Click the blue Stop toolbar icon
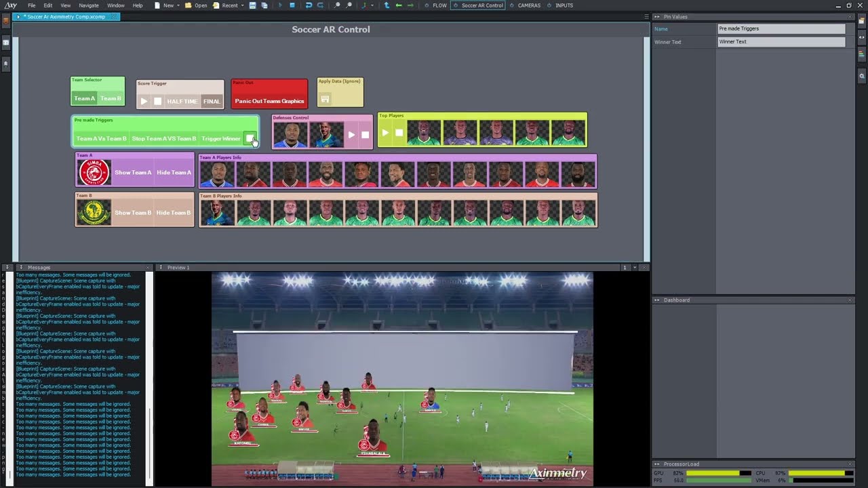Image resolution: width=868 pixels, height=488 pixels. [x=292, y=5]
